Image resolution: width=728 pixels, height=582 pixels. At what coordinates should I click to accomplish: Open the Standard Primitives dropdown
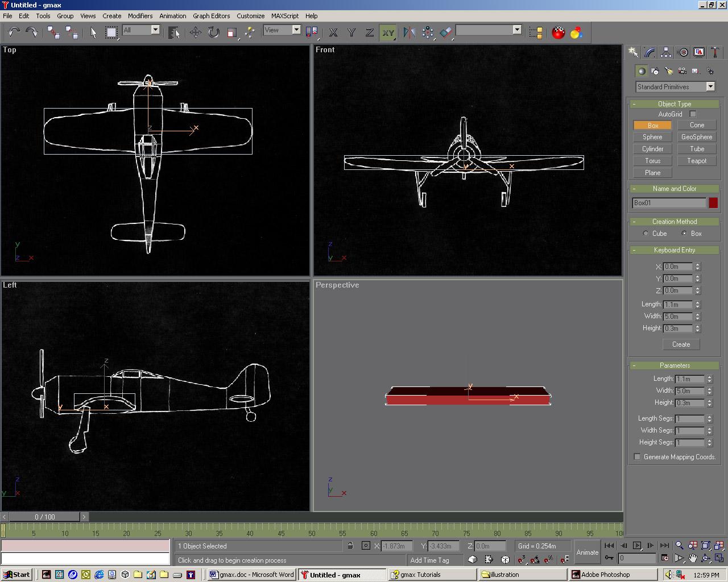710,87
